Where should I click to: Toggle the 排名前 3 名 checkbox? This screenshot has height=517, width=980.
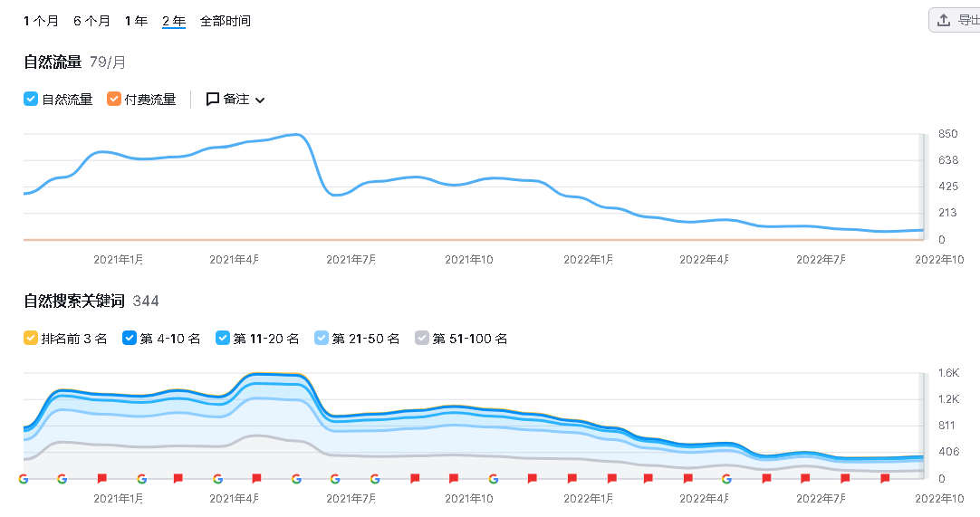(x=31, y=339)
